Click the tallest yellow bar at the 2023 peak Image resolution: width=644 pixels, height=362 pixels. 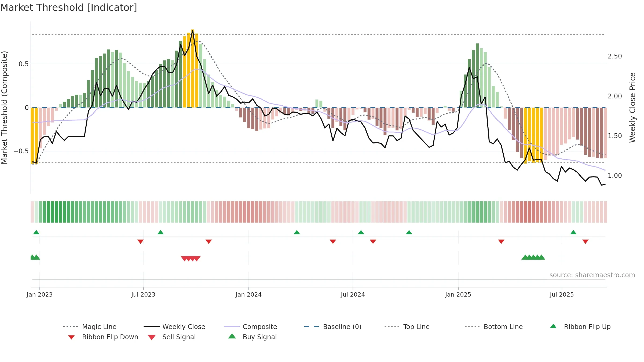[x=193, y=68]
